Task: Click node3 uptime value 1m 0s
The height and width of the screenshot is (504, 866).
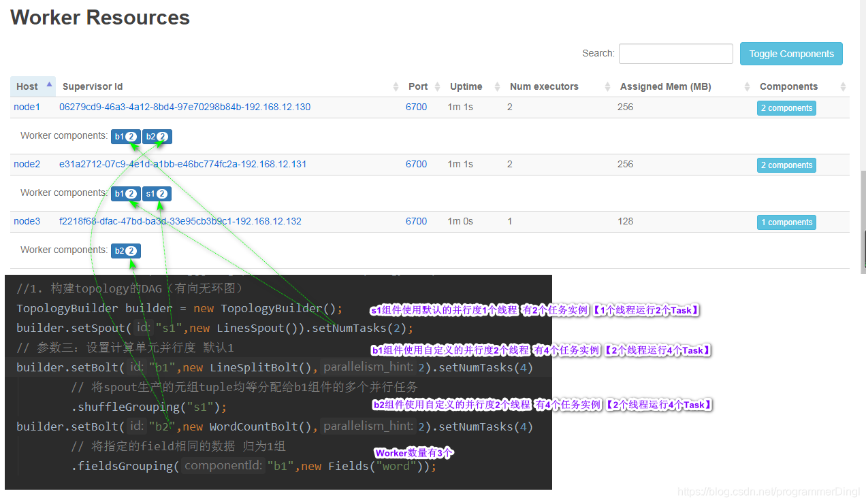Action: [460, 221]
